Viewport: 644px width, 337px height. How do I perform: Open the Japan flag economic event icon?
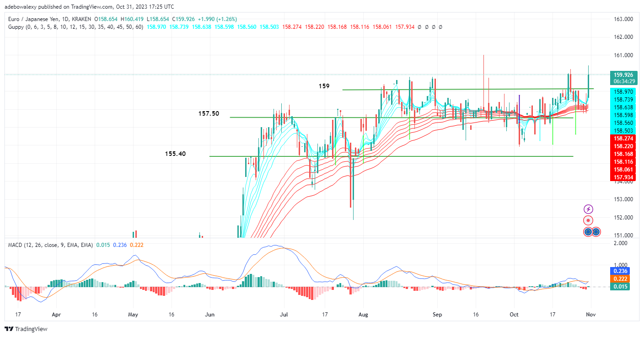pyautogui.click(x=588, y=220)
